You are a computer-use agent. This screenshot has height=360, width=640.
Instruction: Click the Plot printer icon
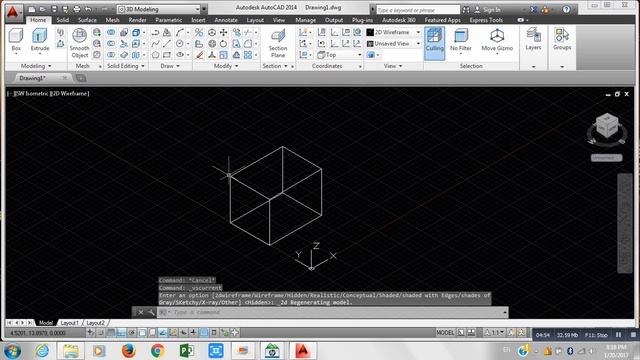point(76,9)
